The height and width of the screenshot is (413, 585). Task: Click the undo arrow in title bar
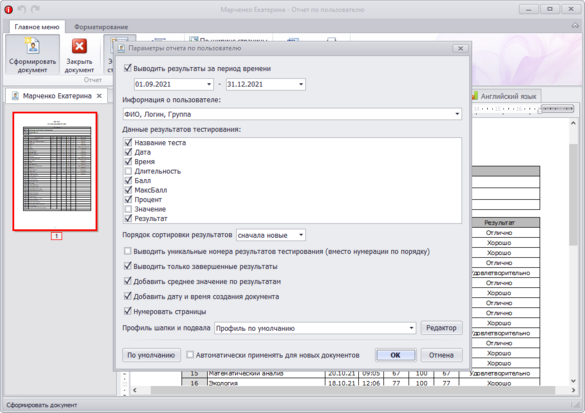22,9
